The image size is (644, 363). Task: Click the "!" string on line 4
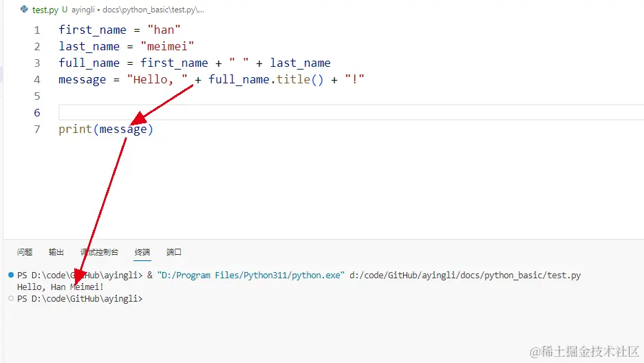(355, 79)
